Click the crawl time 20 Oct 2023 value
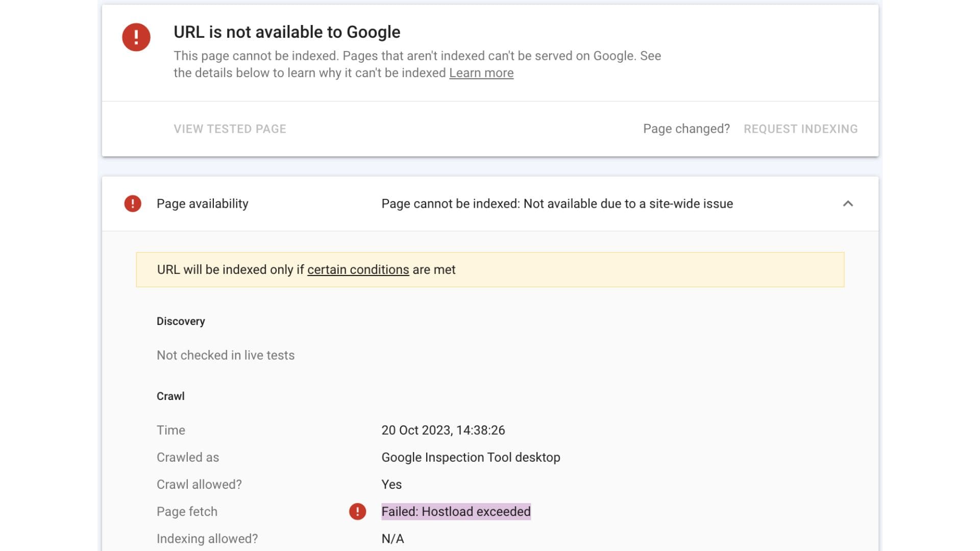The height and width of the screenshot is (551, 980). pyautogui.click(x=443, y=430)
